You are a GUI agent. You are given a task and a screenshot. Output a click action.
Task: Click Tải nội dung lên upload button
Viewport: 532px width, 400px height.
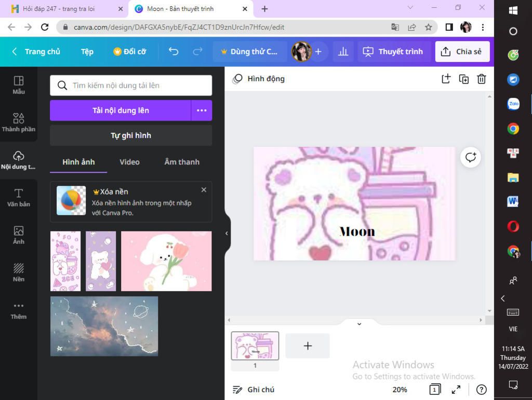tap(121, 110)
